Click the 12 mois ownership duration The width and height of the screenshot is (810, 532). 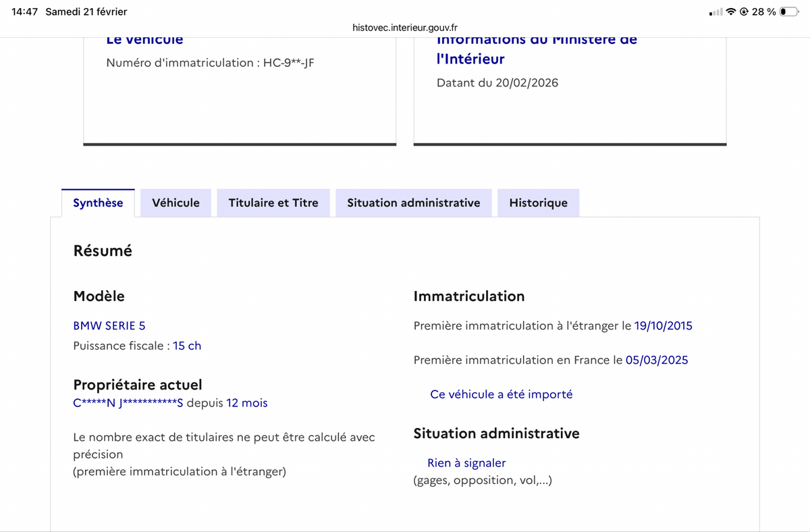(247, 403)
